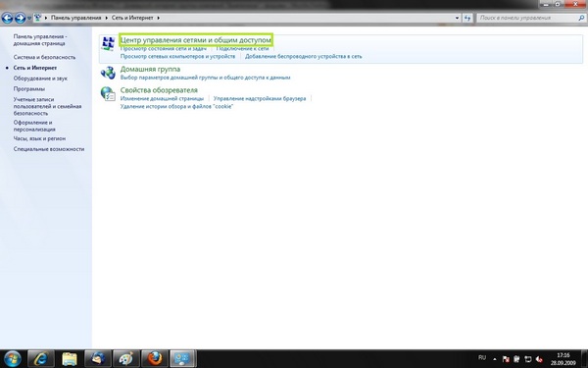Click the magnifier icon in the search box
Screen dimensions: 588x368
click(x=581, y=18)
